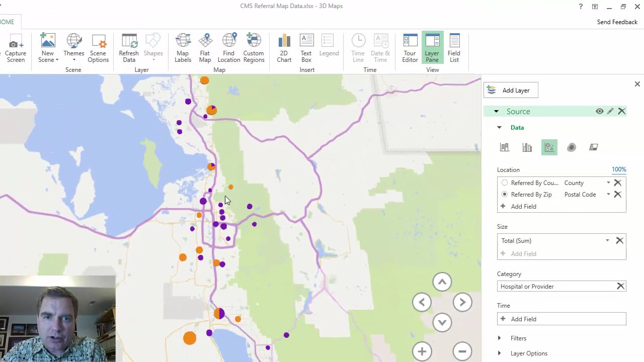Insert a Text Box
Image resolution: width=644 pixels, height=362 pixels.
click(x=306, y=48)
